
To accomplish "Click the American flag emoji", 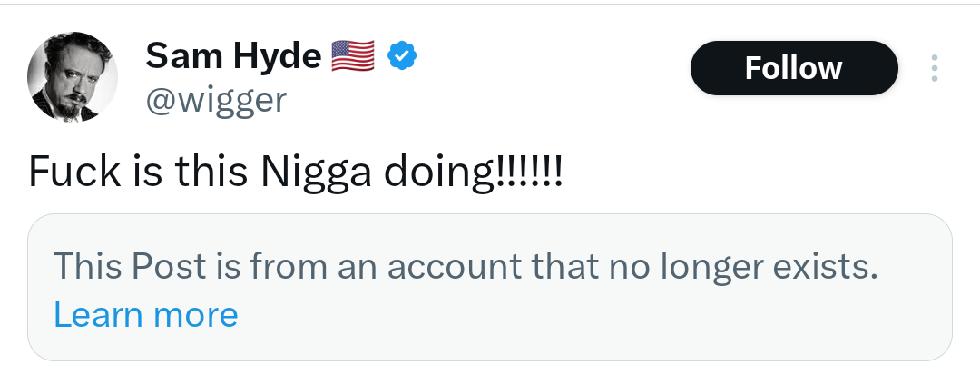I will click(x=353, y=56).
